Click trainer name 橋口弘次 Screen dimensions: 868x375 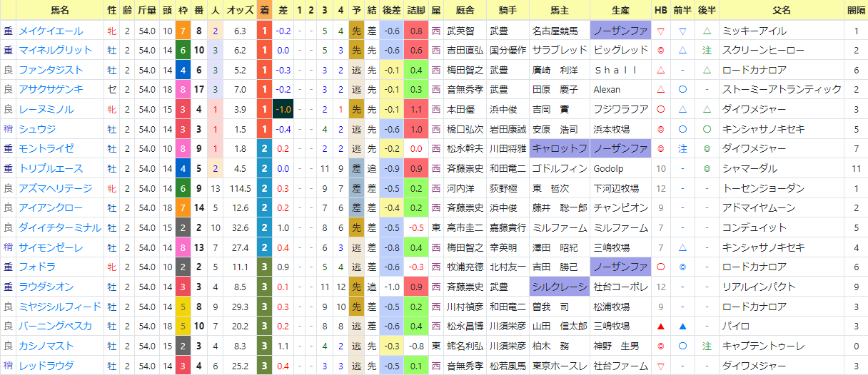coord(465,129)
